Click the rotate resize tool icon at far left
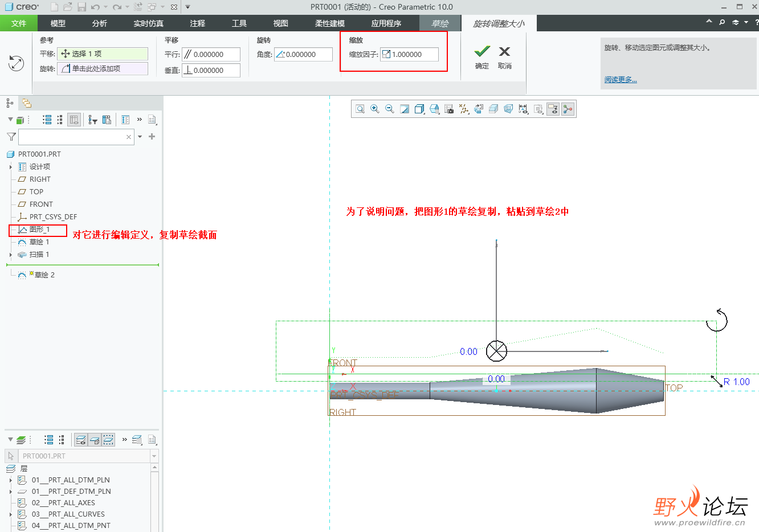759x532 pixels. point(17,63)
